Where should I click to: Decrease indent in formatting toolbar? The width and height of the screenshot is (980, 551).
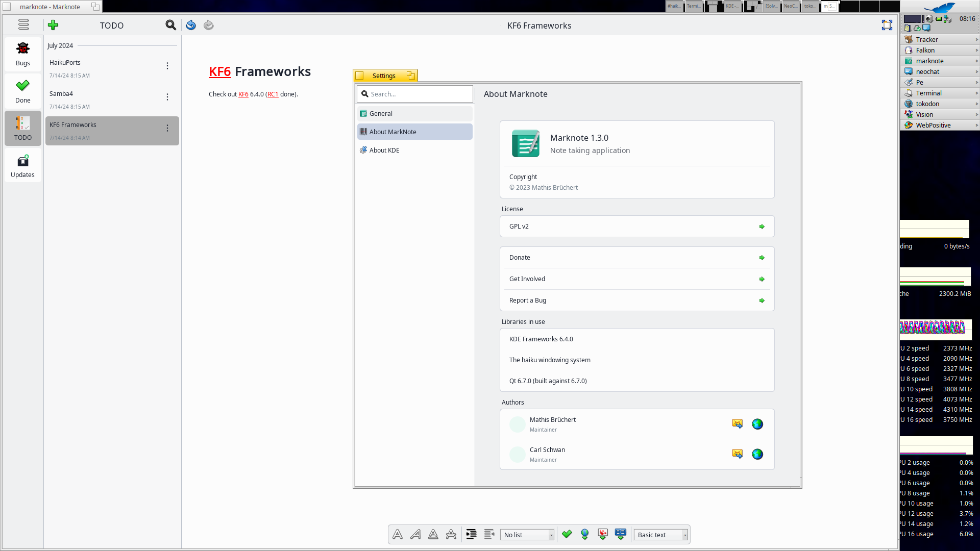pos(489,534)
